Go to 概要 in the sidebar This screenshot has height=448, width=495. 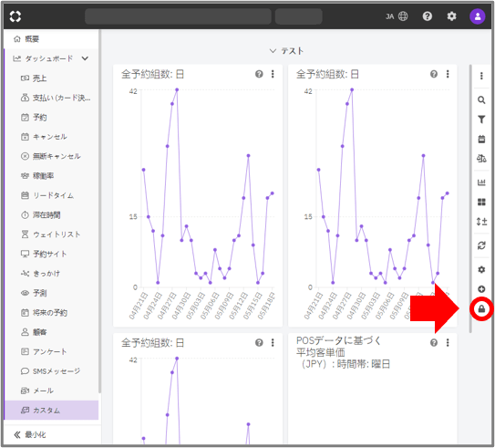point(51,39)
